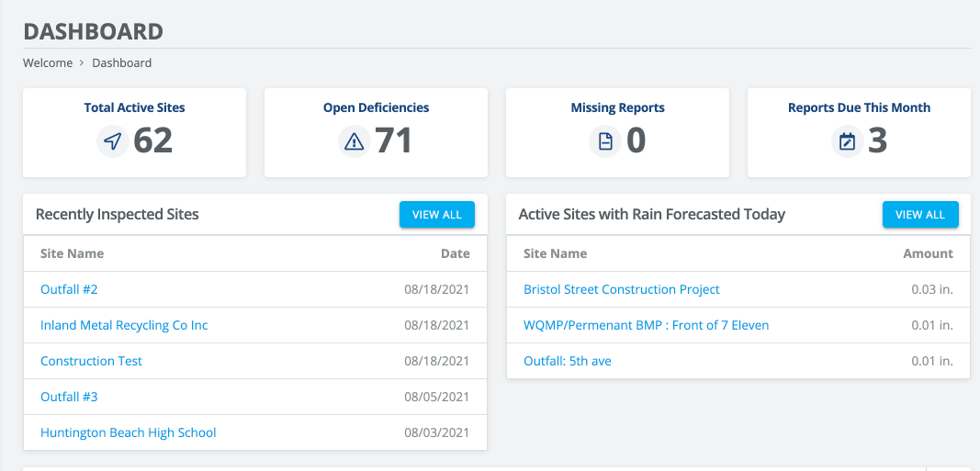View all Recently Inspected Sites

[437, 214]
